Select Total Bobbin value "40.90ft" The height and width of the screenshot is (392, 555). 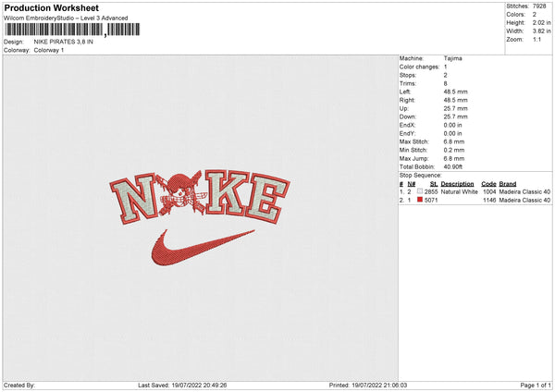point(452,166)
